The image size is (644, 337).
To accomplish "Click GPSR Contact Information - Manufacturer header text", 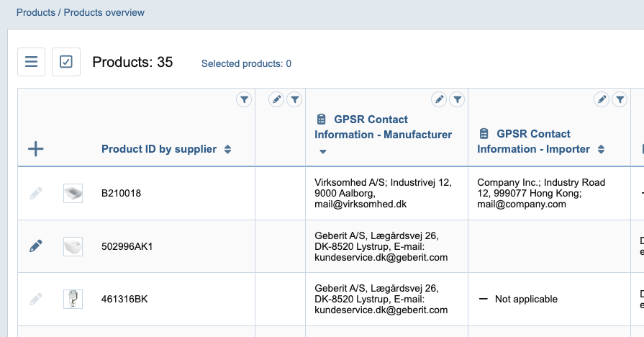I will [384, 127].
